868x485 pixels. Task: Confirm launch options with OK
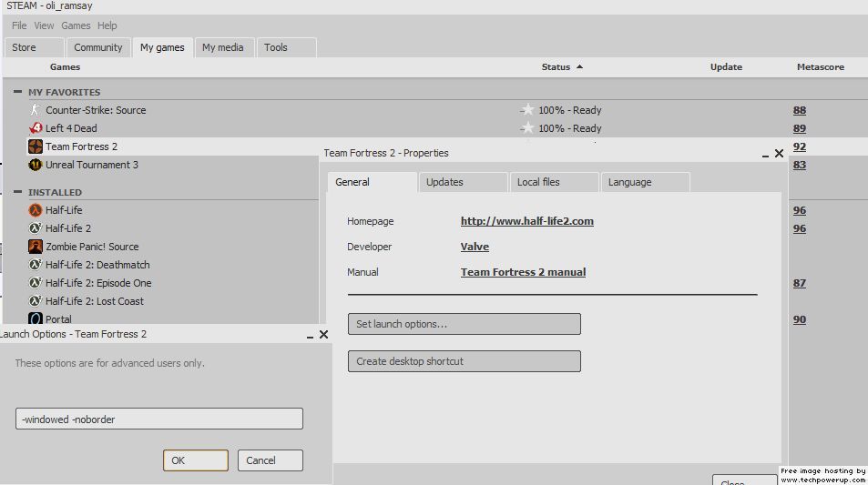click(x=195, y=460)
